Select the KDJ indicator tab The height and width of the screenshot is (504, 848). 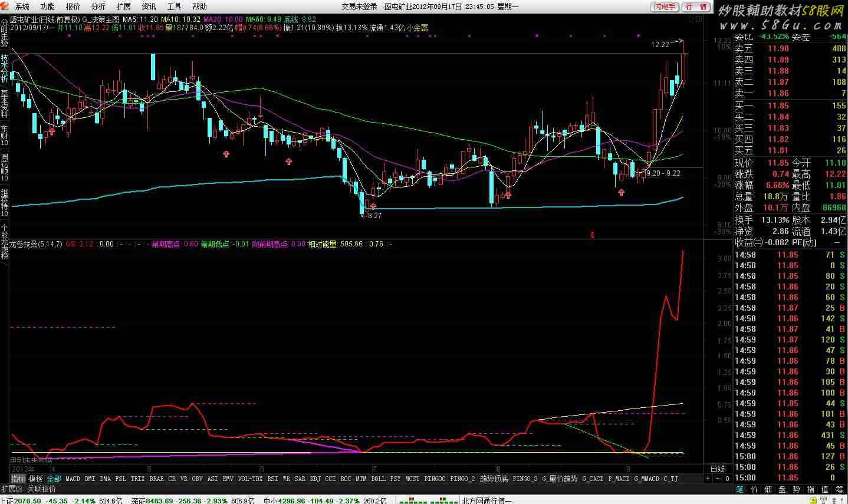point(315,479)
